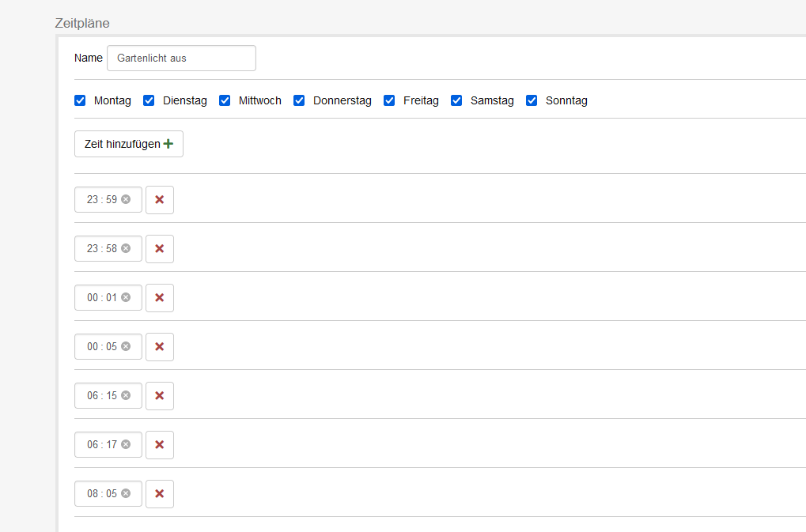Remove the 00:05 time row
The width and height of the screenshot is (806, 532).
(159, 347)
